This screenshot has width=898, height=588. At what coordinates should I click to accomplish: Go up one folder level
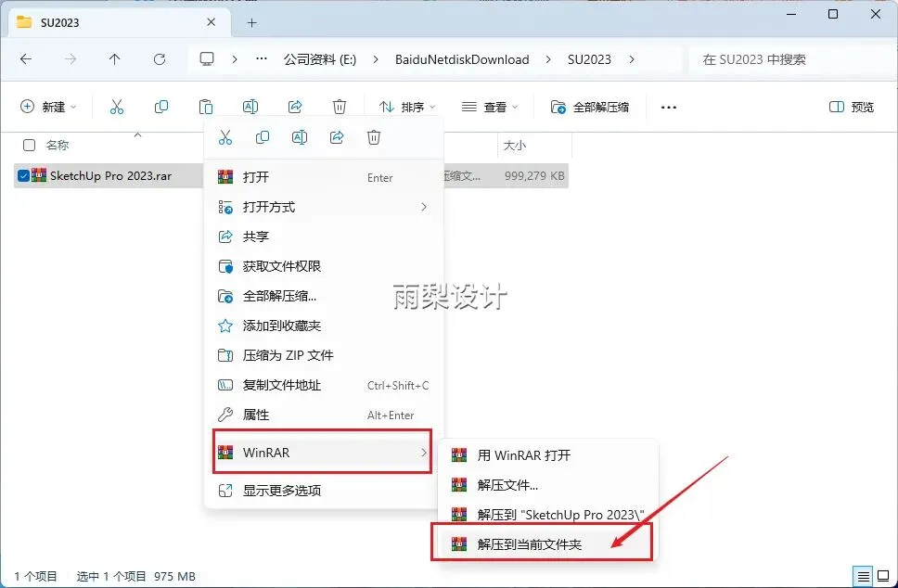[114, 59]
